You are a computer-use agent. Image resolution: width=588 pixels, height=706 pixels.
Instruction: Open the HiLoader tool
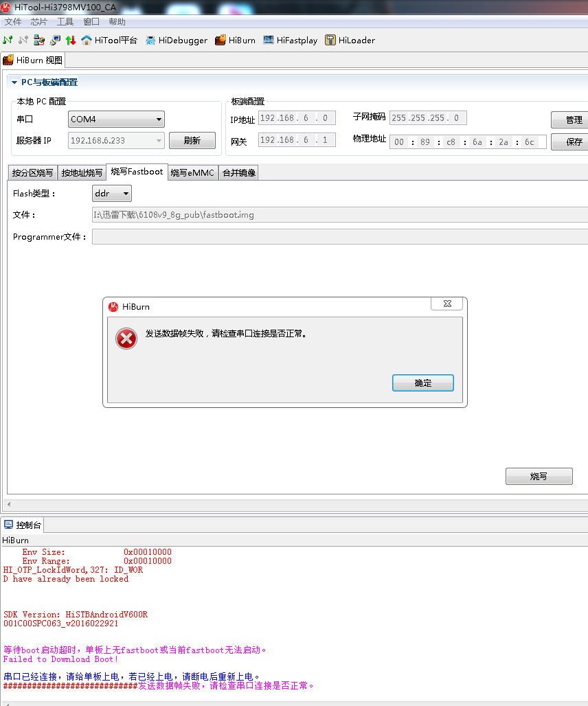[350, 40]
